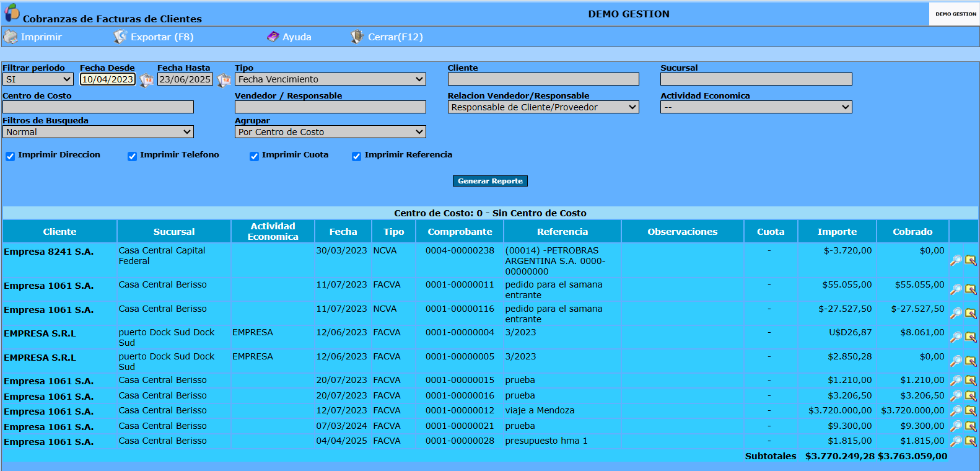Click folder-edit icon for comprobante 0001-00000004
Image resolution: width=980 pixels, height=471 pixels.
[x=971, y=337]
